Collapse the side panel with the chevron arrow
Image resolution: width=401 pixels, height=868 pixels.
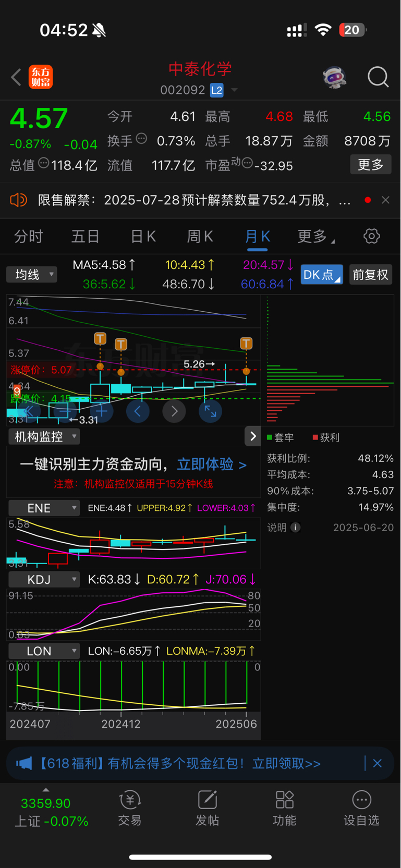coord(253,436)
